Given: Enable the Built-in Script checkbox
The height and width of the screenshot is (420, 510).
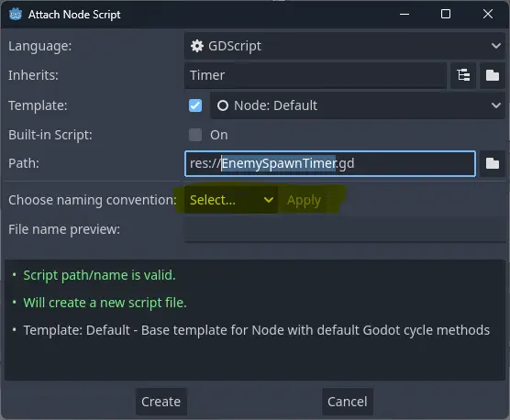Looking at the screenshot, I should [195, 135].
